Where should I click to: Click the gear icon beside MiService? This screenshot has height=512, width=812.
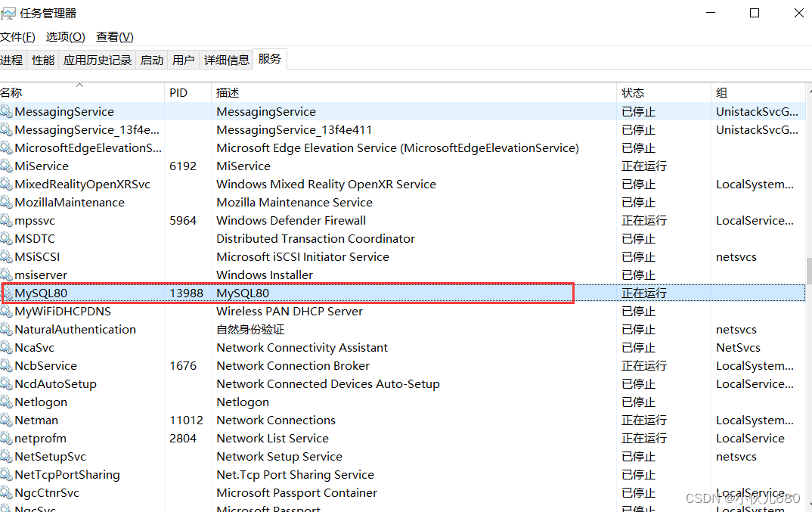click(7, 166)
